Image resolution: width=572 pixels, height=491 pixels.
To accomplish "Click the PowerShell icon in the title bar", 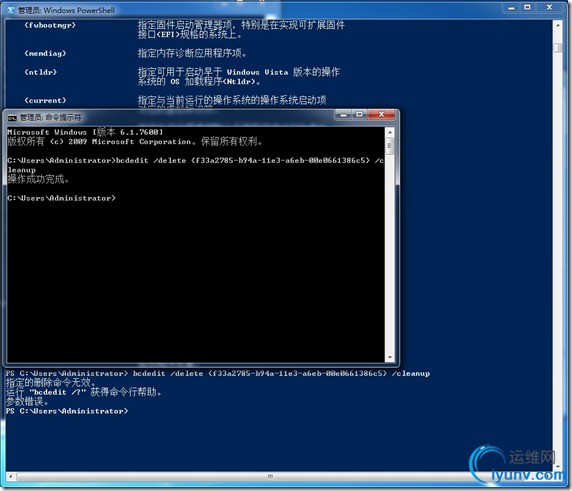I will click(11, 10).
